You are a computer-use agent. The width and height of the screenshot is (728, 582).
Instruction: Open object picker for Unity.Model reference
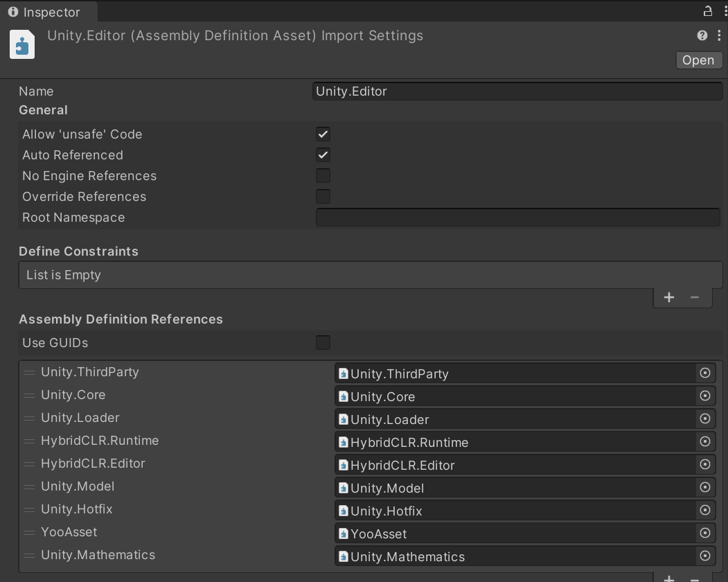click(704, 487)
